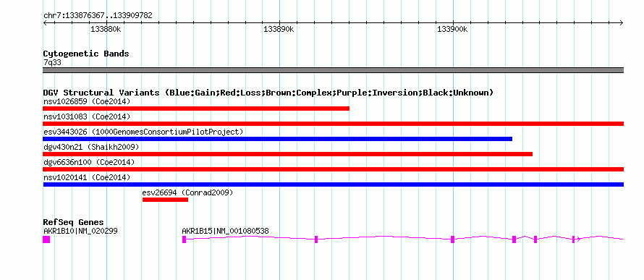Select the dgv6636n100 (Coe2014) label
The image size is (644, 280).
pos(89,162)
